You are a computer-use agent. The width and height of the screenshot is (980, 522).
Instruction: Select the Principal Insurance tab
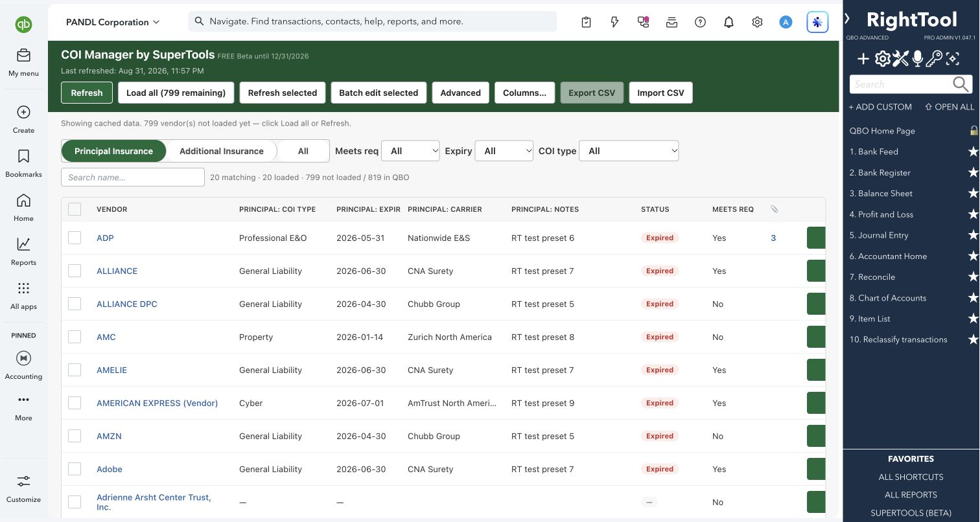pyautogui.click(x=113, y=151)
